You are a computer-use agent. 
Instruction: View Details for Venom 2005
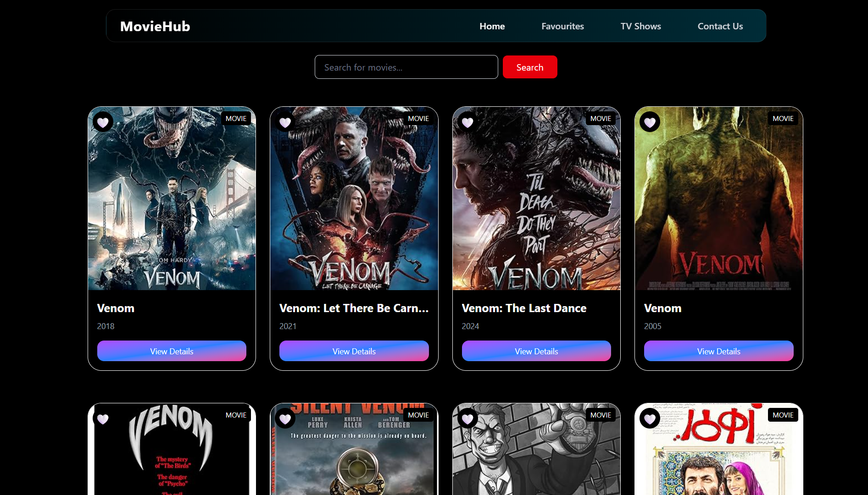(x=718, y=351)
